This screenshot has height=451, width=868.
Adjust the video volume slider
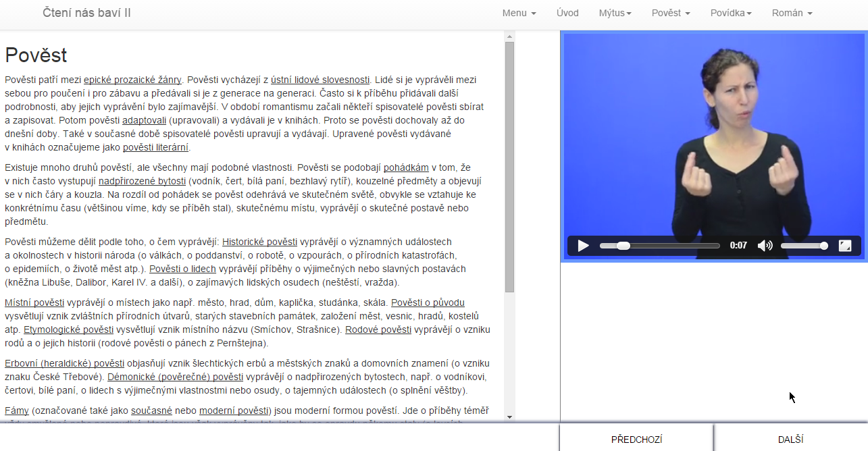(803, 246)
